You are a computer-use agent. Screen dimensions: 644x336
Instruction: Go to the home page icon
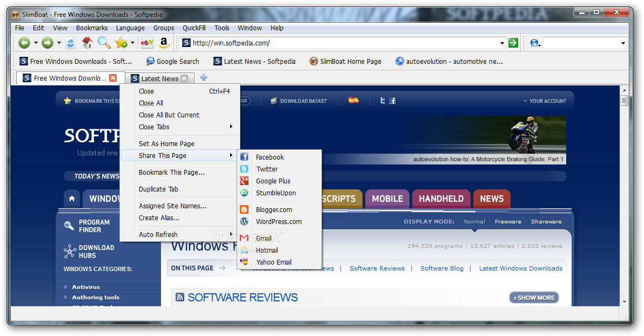coord(87,42)
